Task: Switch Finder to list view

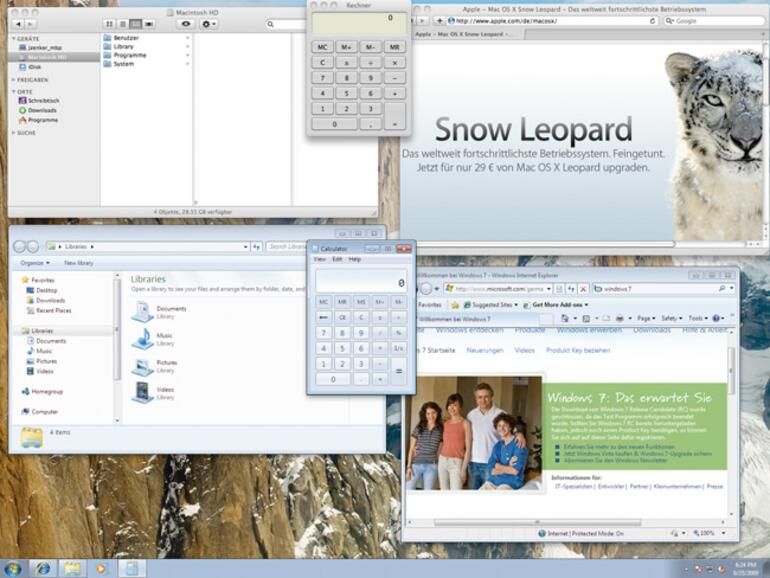Action: coord(123,24)
